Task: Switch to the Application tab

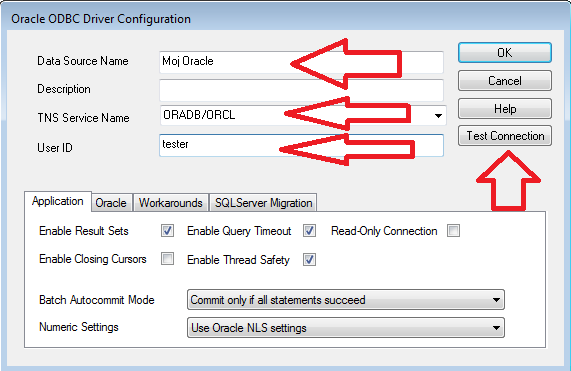Action: tap(58, 201)
